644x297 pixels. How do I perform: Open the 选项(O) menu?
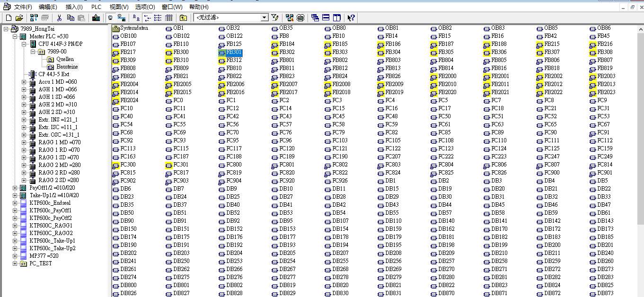(x=145, y=7)
